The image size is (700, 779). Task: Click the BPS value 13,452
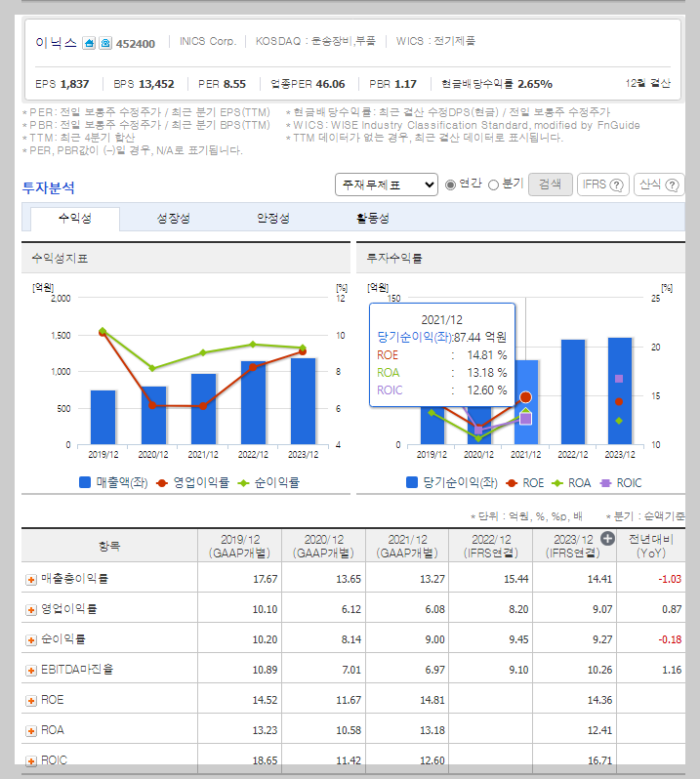click(x=157, y=84)
